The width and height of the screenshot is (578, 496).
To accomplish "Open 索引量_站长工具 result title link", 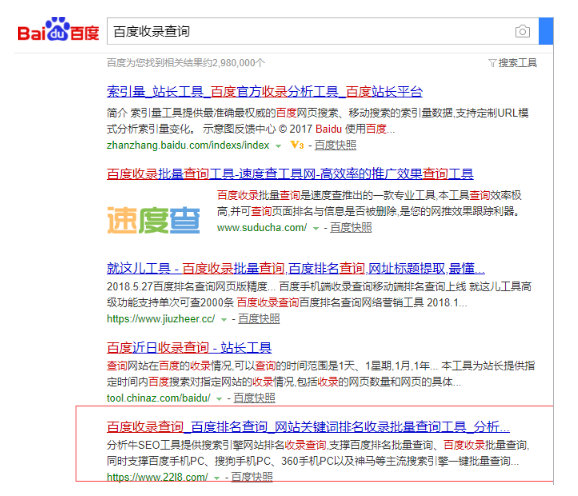I will pyautogui.click(x=265, y=92).
